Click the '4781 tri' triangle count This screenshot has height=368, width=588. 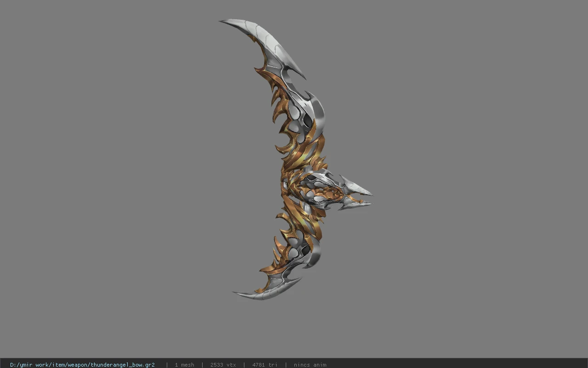click(265, 365)
